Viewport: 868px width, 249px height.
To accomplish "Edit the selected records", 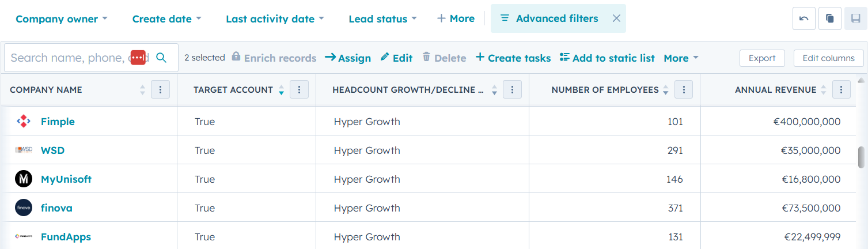I will [x=396, y=58].
